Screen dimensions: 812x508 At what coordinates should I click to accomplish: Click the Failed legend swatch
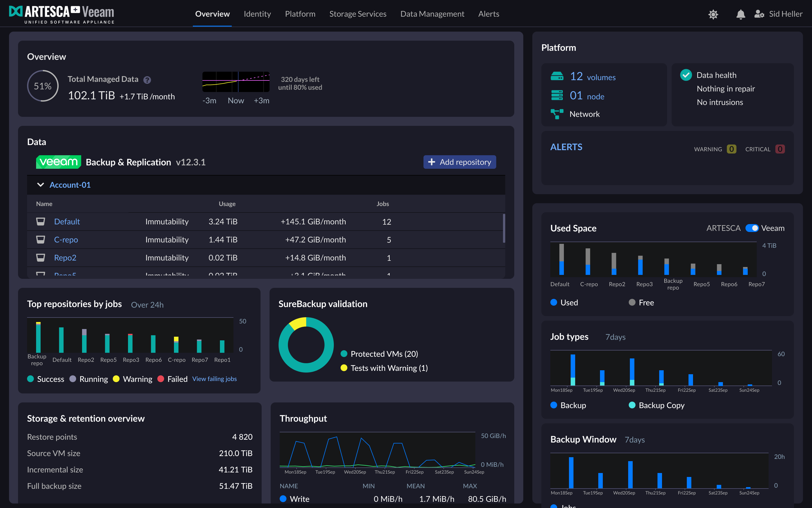tap(161, 379)
